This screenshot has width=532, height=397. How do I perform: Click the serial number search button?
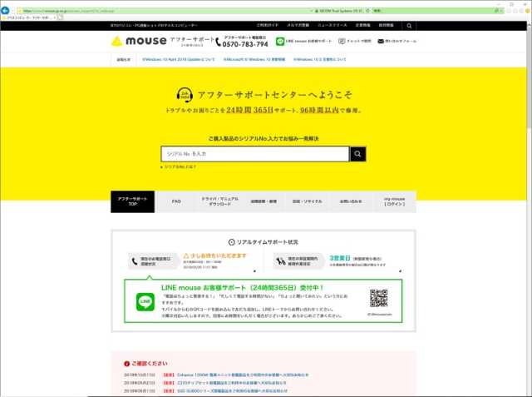point(357,154)
